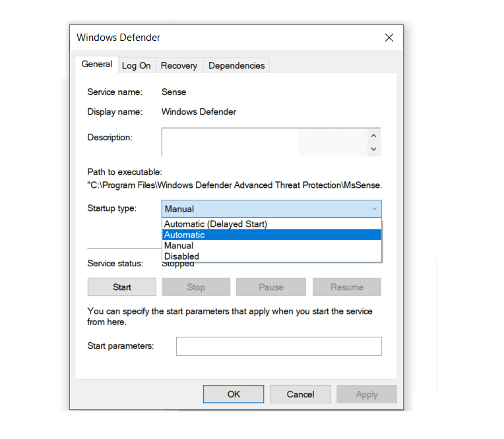Screen dimensions: 504x439
Task: Cancel the service properties dialog
Action: [x=301, y=394]
